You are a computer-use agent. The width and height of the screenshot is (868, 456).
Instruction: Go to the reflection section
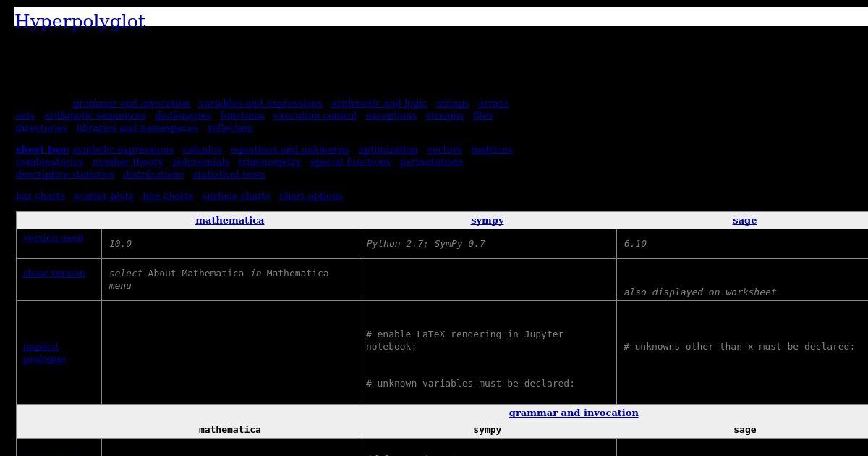(x=230, y=128)
